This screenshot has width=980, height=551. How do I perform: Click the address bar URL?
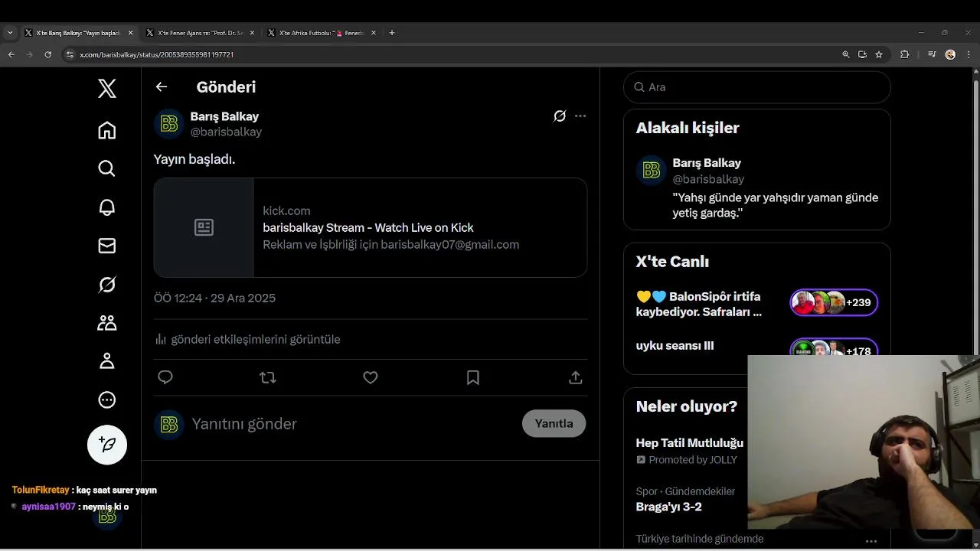[x=157, y=55]
